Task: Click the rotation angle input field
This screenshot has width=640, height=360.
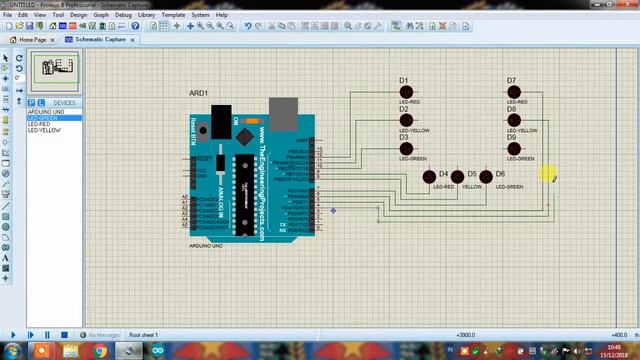Action: pyautogui.click(x=19, y=78)
